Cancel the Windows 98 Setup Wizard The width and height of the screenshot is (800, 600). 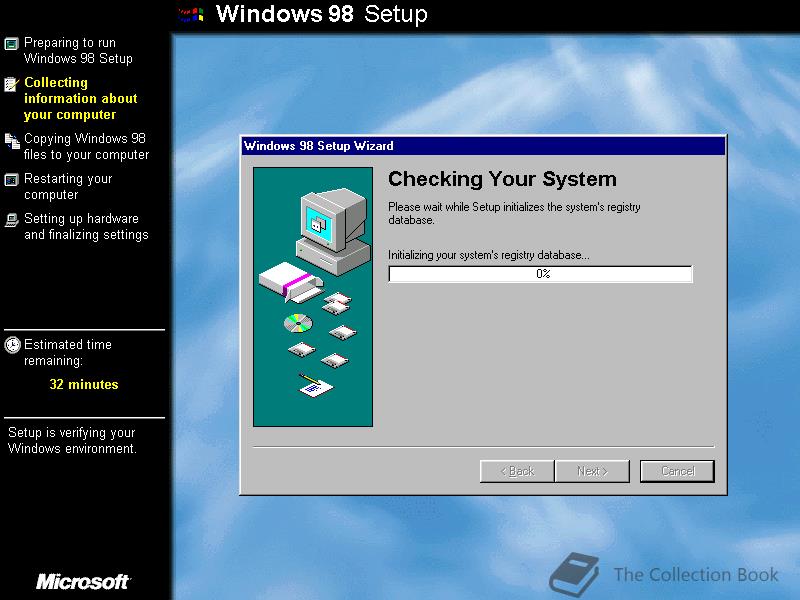(678, 471)
